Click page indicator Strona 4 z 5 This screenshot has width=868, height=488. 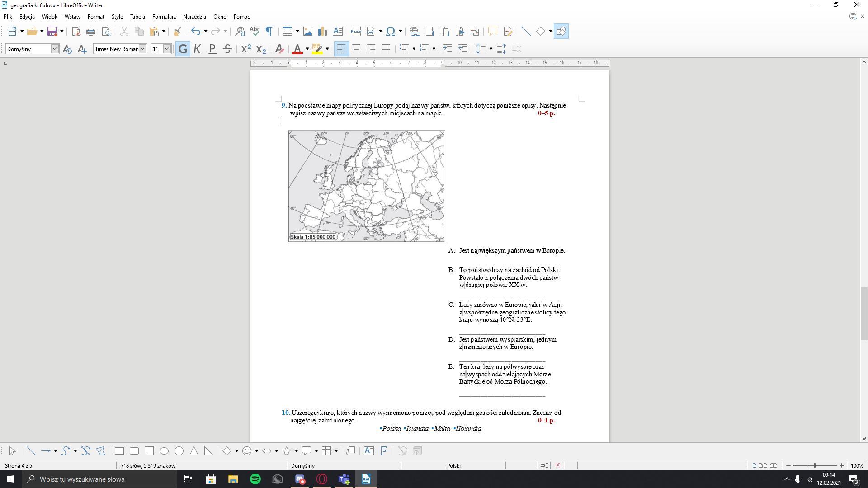coord(19,465)
